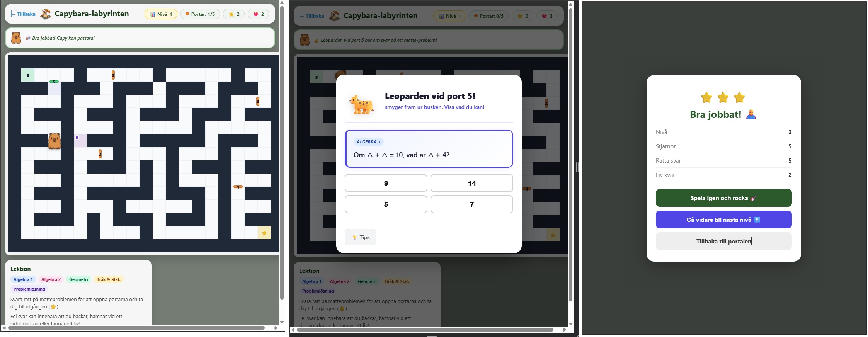Image resolution: width=868 pixels, height=337 pixels.
Task: Click the Portar: 1/5 counter badge
Action: click(200, 14)
